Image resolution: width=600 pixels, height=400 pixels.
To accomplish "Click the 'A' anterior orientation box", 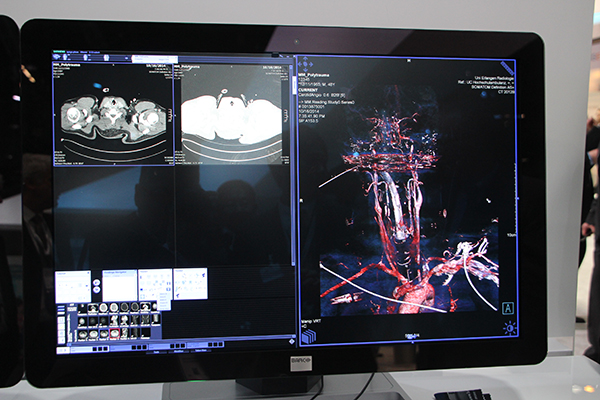I will coord(508,308).
